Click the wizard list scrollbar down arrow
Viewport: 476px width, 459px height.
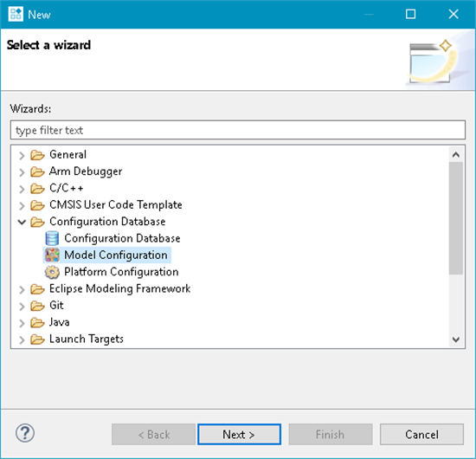point(455,339)
